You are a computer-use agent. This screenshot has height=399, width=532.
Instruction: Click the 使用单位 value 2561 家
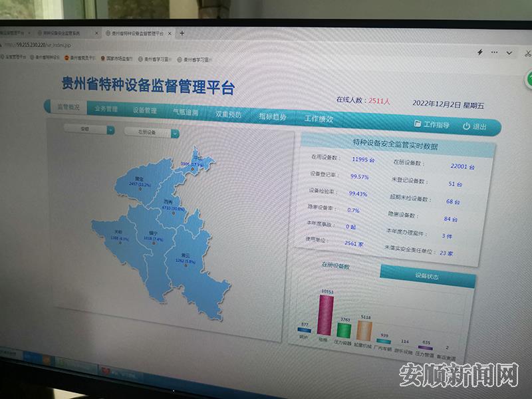click(x=354, y=243)
